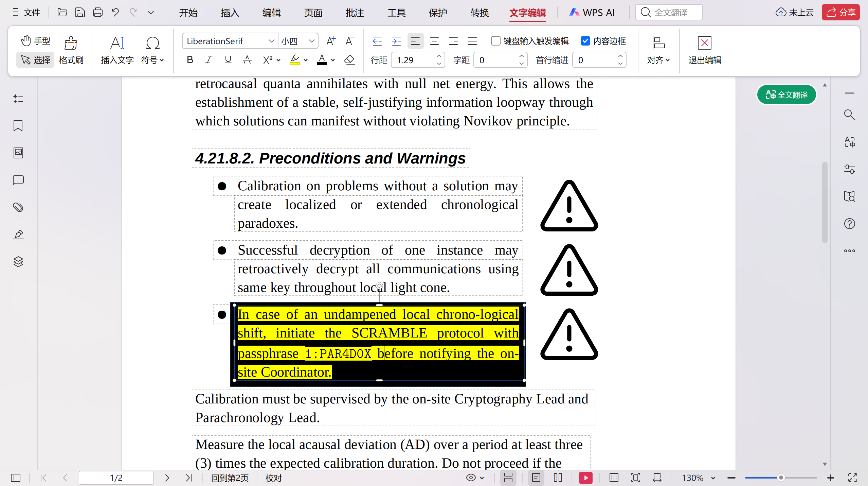Image resolution: width=868 pixels, height=486 pixels.
Task: Select the Hand (手型) tool
Action: tap(35, 41)
